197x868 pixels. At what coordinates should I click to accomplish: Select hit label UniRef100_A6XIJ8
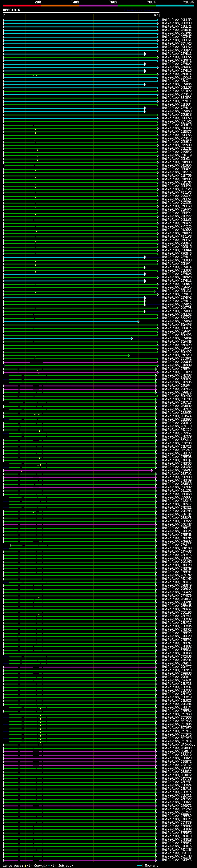(x=177, y=426)
